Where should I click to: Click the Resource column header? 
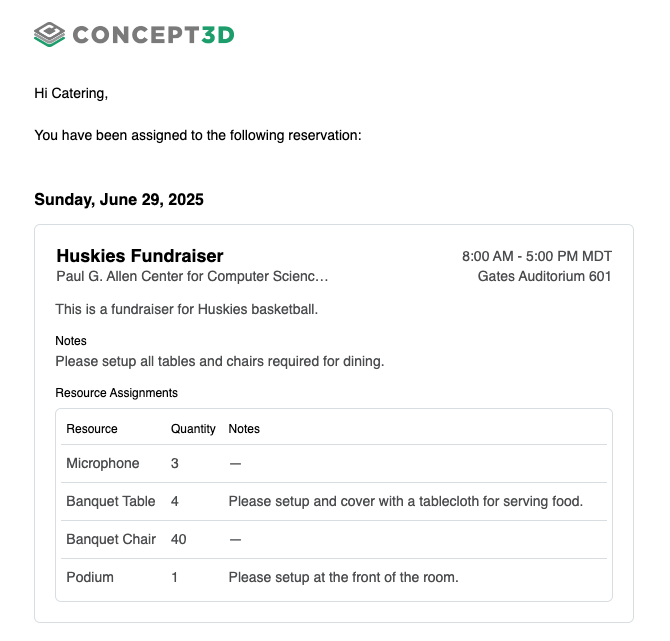[x=92, y=429]
